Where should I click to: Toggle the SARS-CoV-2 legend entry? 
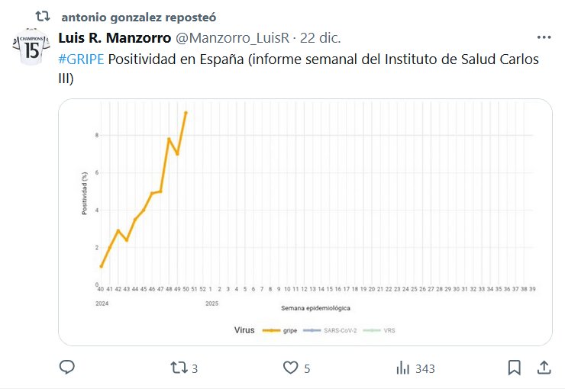coord(341,330)
